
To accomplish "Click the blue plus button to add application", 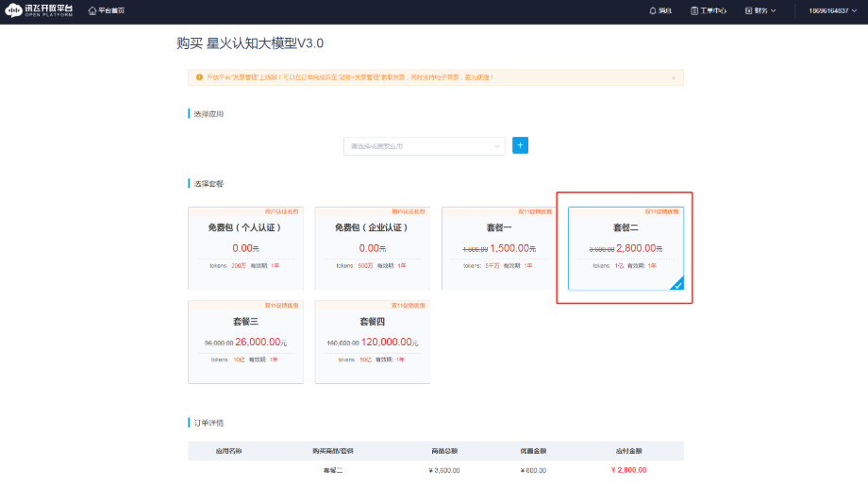I will point(520,145).
